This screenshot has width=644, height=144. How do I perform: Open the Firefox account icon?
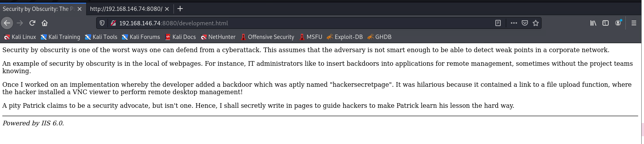pos(618,23)
